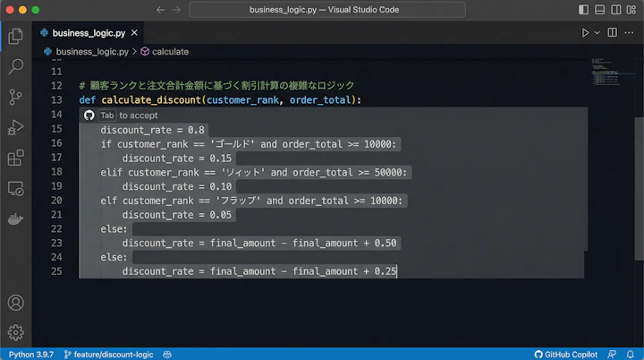Open the editor More Actions menu

click(629, 33)
